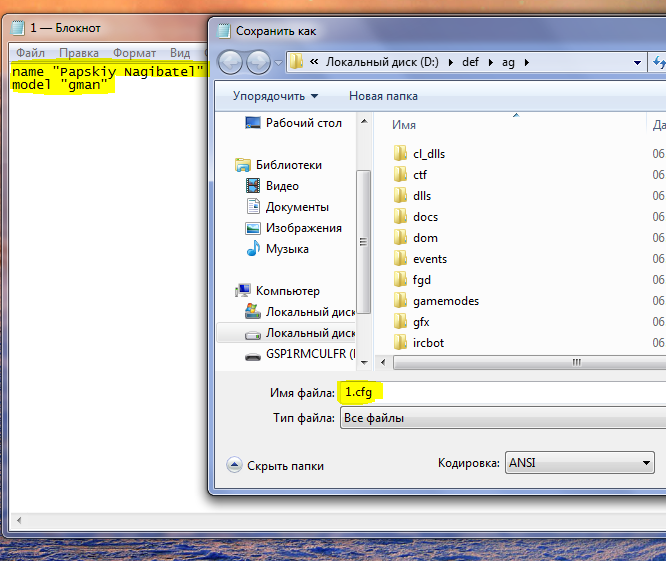This screenshot has width=666, height=561.
Task: Select the events folder icon
Action: pyautogui.click(x=400, y=258)
